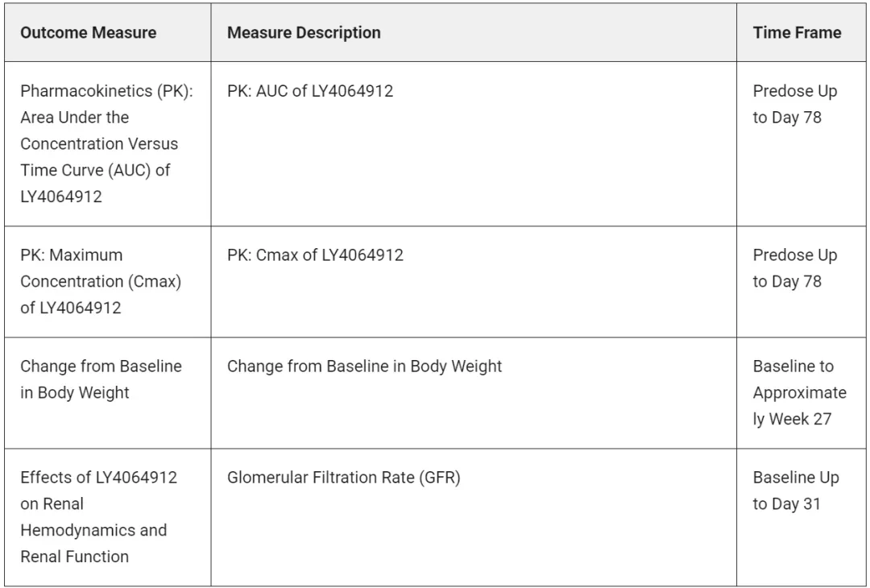Click the Time Frame column header
The height and width of the screenshot is (588, 870).
click(797, 33)
